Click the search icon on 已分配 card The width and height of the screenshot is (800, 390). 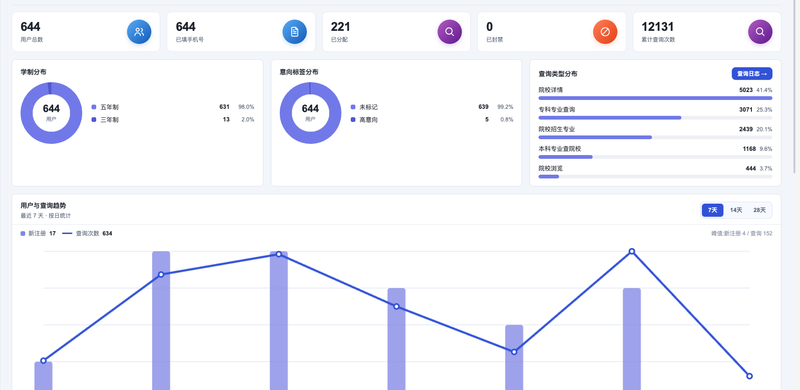click(x=449, y=32)
